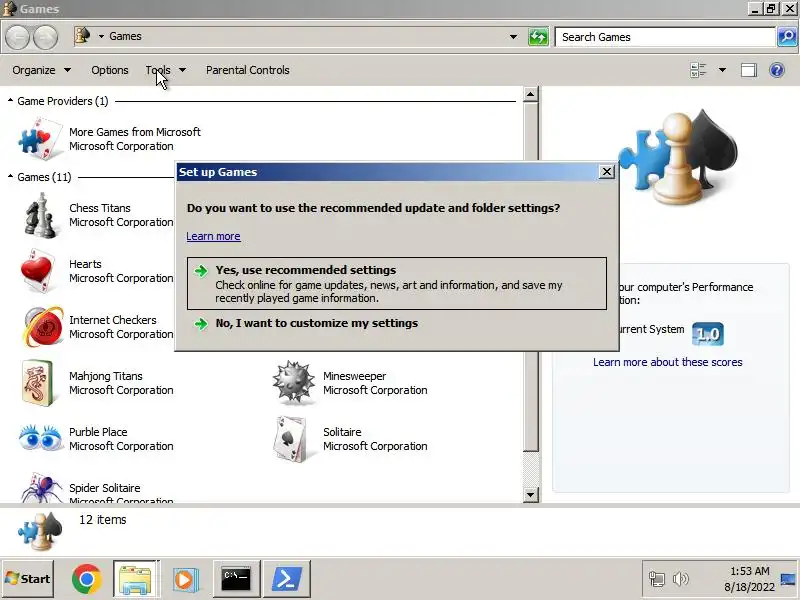Select the Solitaire card icon
Image resolution: width=800 pixels, height=600 pixels.
pos(291,439)
